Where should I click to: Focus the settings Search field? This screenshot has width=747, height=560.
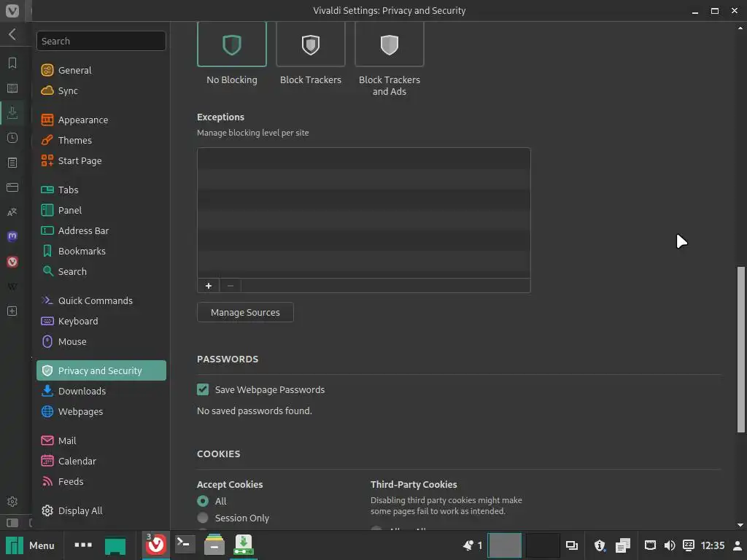click(101, 41)
